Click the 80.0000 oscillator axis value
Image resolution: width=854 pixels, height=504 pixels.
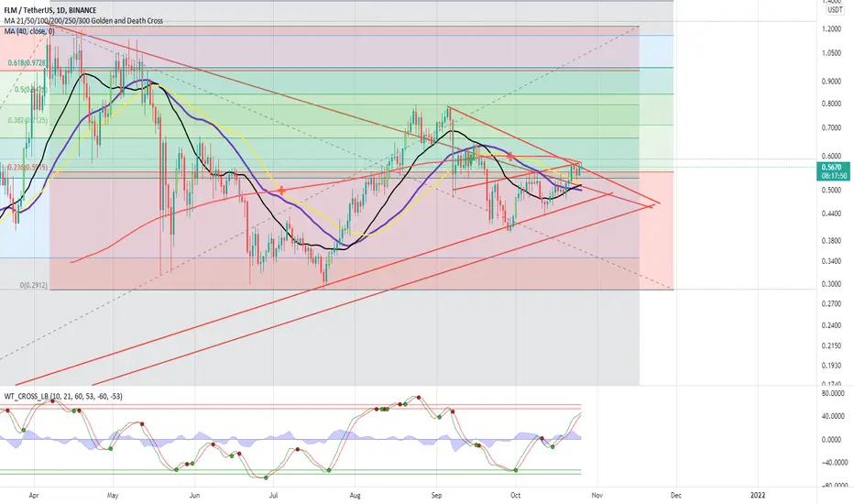pos(833,393)
